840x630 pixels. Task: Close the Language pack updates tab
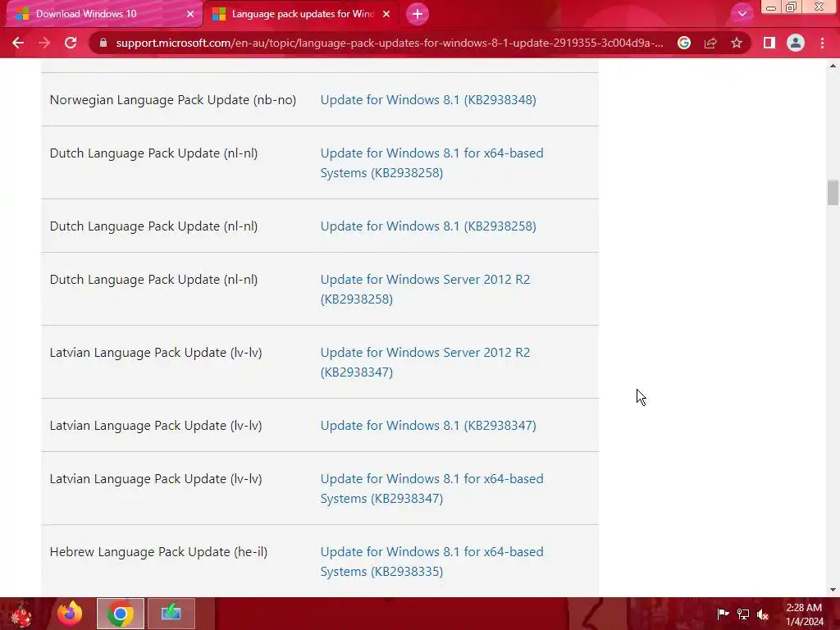point(386,14)
